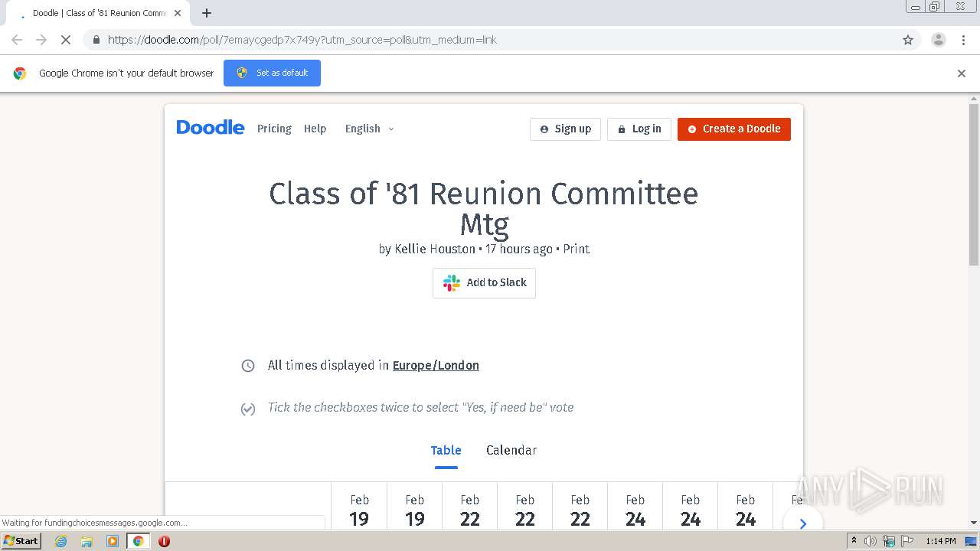Click the checkmark icon beside tick hint
Screen dimensions: 980x551
tap(248, 409)
